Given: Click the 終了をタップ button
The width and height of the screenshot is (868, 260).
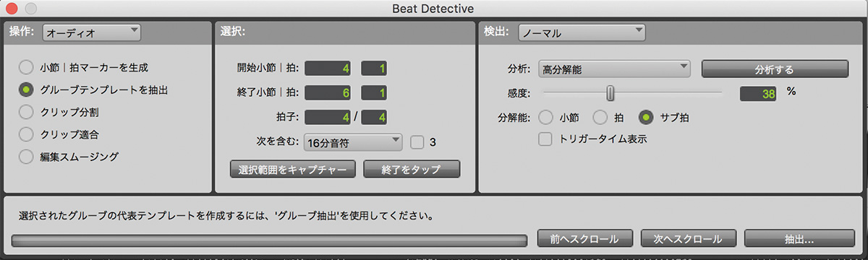Looking at the screenshot, I should tap(412, 169).
